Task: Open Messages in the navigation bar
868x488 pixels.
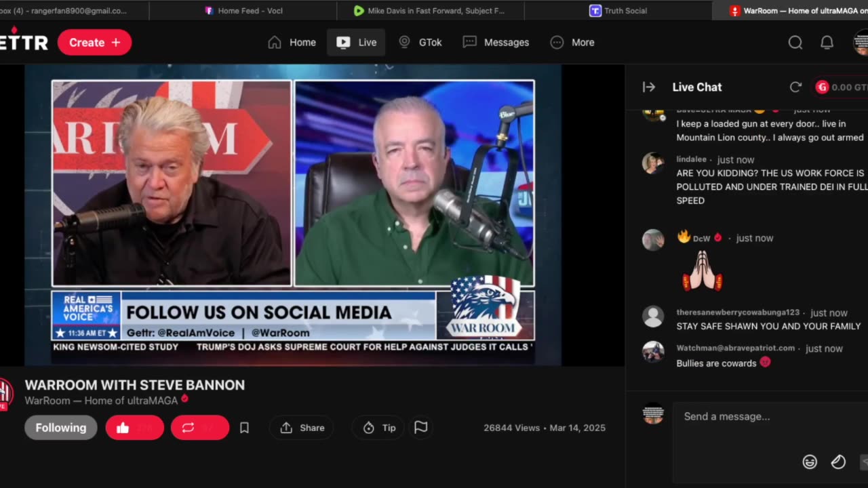Action: (496, 42)
